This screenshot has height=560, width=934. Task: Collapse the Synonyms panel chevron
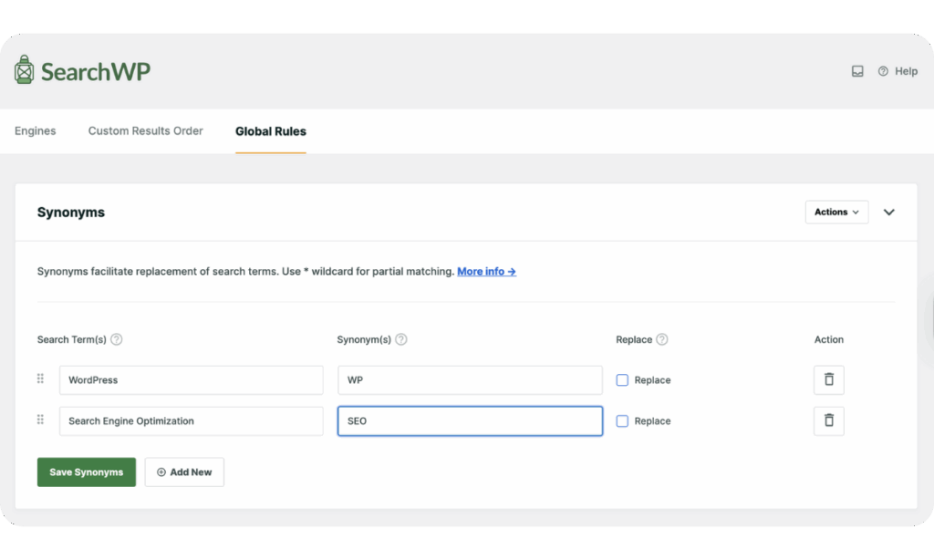click(888, 213)
